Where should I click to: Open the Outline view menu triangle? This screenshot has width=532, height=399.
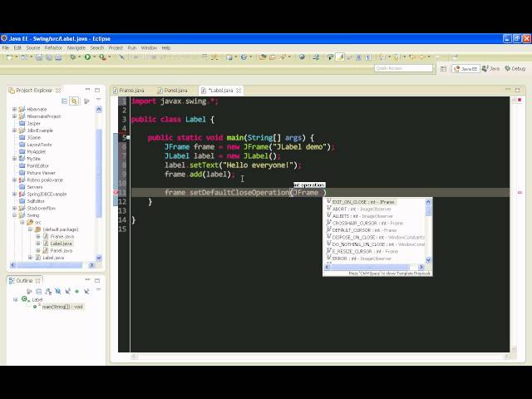click(99, 289)
